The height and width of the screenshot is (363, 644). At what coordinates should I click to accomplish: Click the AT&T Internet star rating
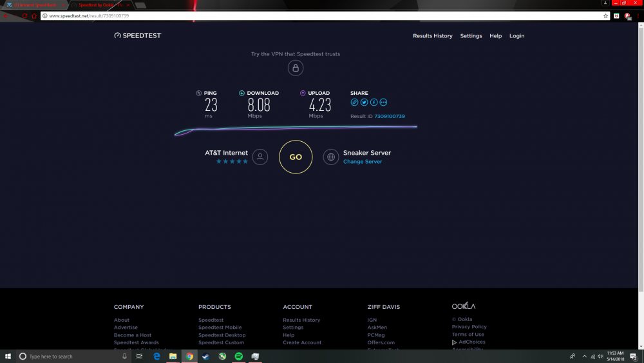232,162
